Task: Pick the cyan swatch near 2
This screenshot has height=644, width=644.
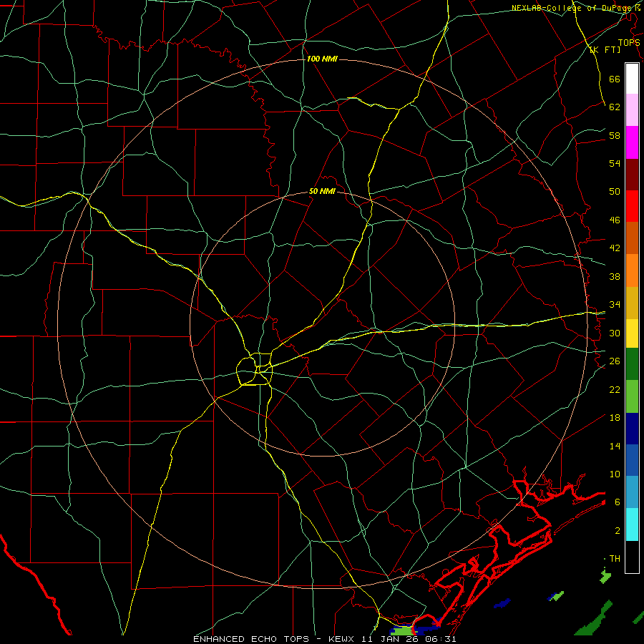Action: (x=632, y=525)
